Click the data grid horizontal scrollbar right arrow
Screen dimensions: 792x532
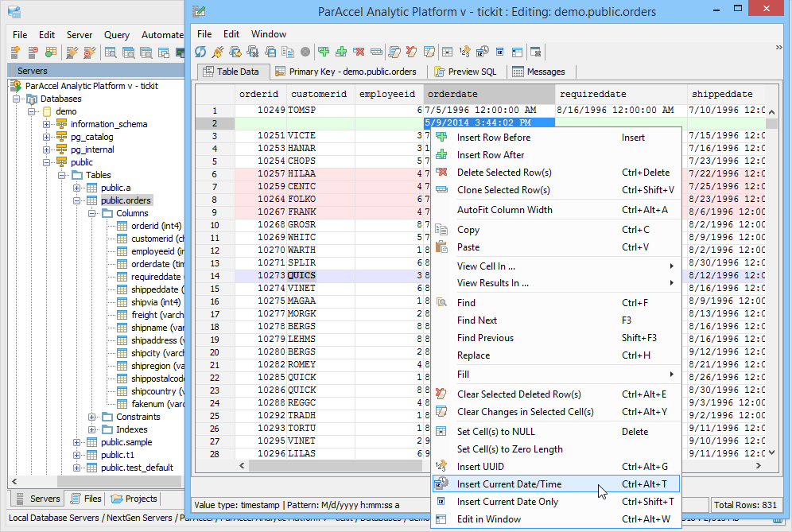point(758,466)
